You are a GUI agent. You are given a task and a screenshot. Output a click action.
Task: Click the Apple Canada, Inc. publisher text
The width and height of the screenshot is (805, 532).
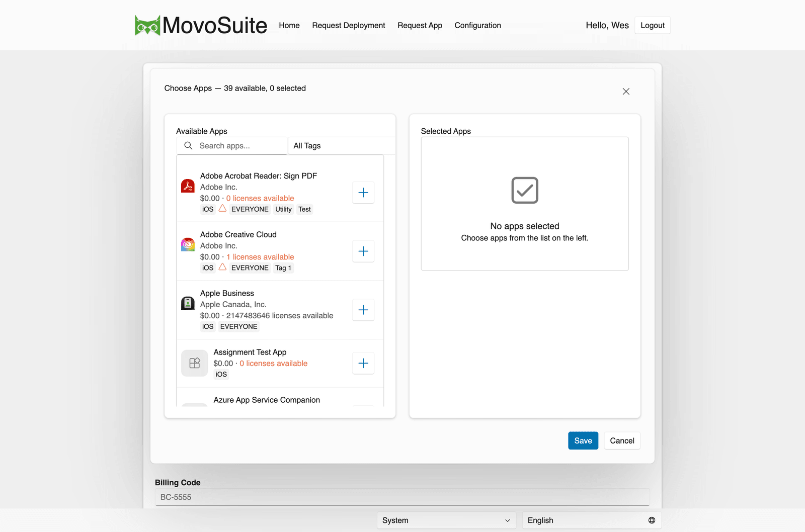[x=233, y=304]
